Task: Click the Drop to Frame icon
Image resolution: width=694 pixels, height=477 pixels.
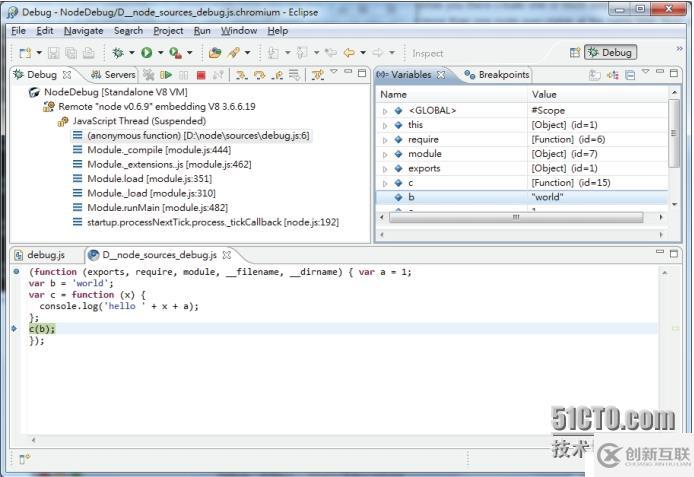Action: 294,75
